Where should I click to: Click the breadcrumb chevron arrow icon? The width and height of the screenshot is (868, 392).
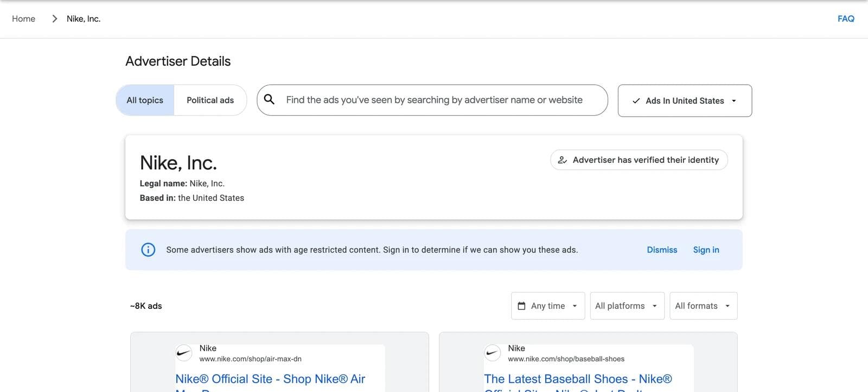(54, 18)
